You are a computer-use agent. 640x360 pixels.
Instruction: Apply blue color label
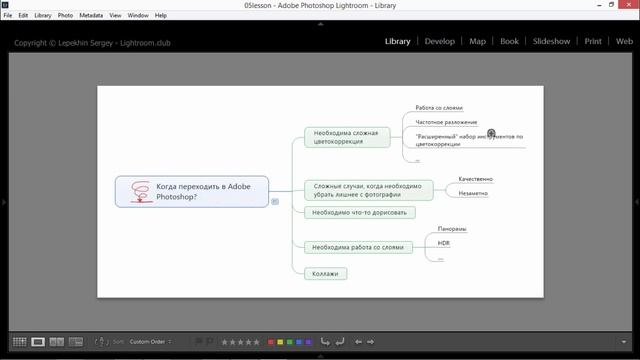click(x=299, y=342)
